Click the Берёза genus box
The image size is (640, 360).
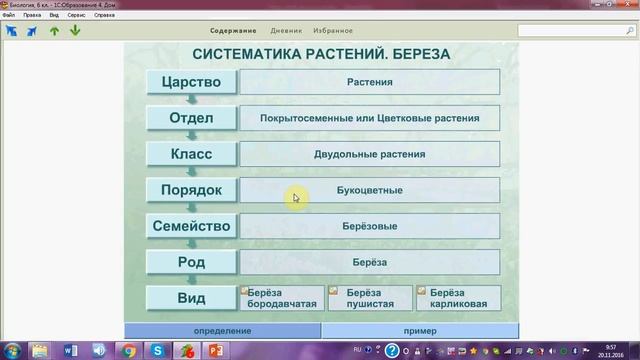[370, 262]
